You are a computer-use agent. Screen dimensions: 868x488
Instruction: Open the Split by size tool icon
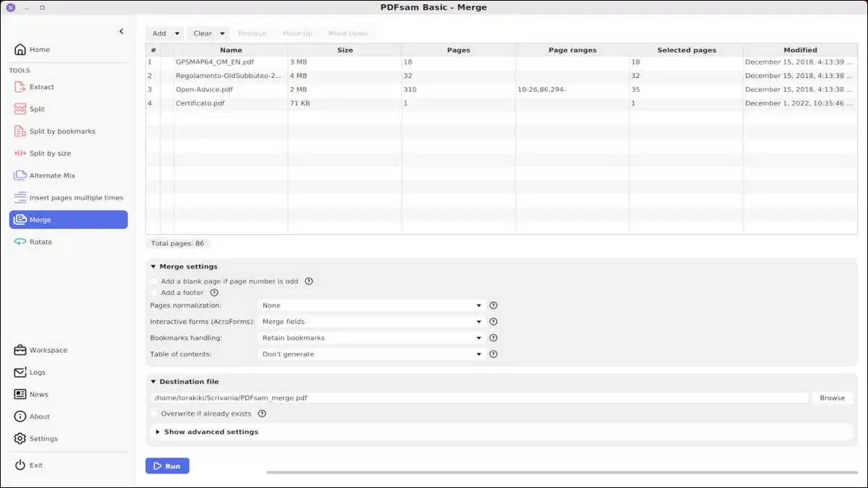pyautogui.click(x=20, y=153)
